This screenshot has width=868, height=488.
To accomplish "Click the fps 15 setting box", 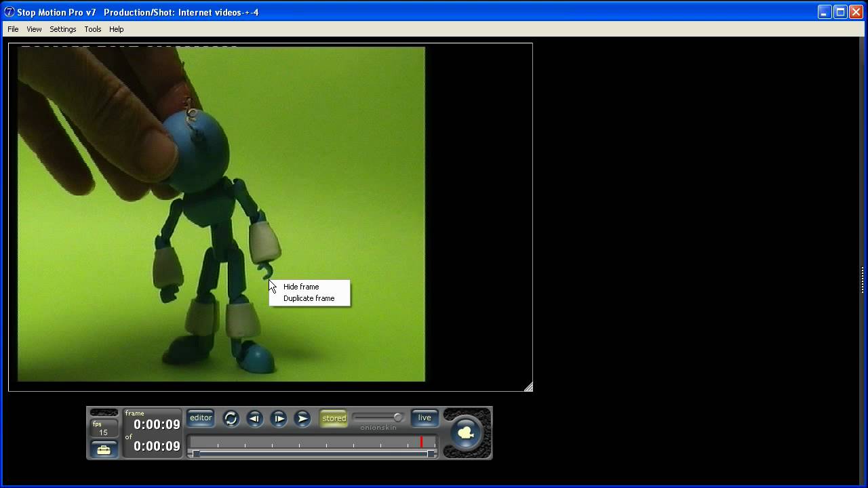I will click(x=104, y=428).
